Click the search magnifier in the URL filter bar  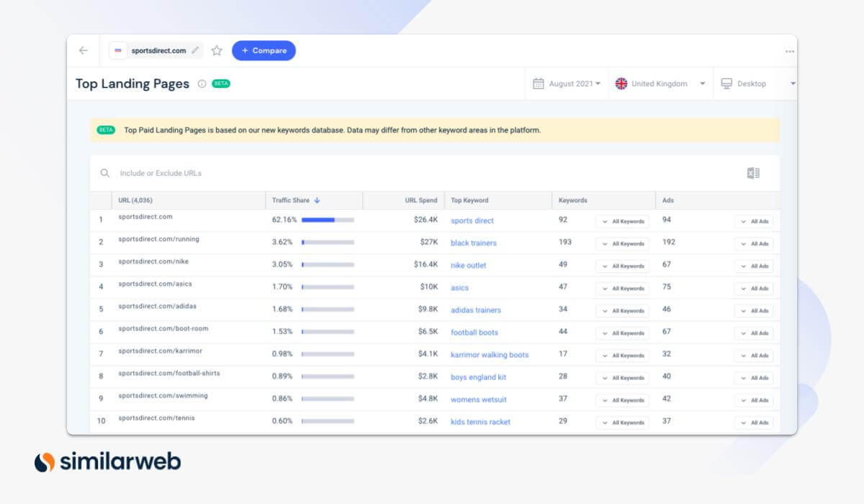[104, 173]
